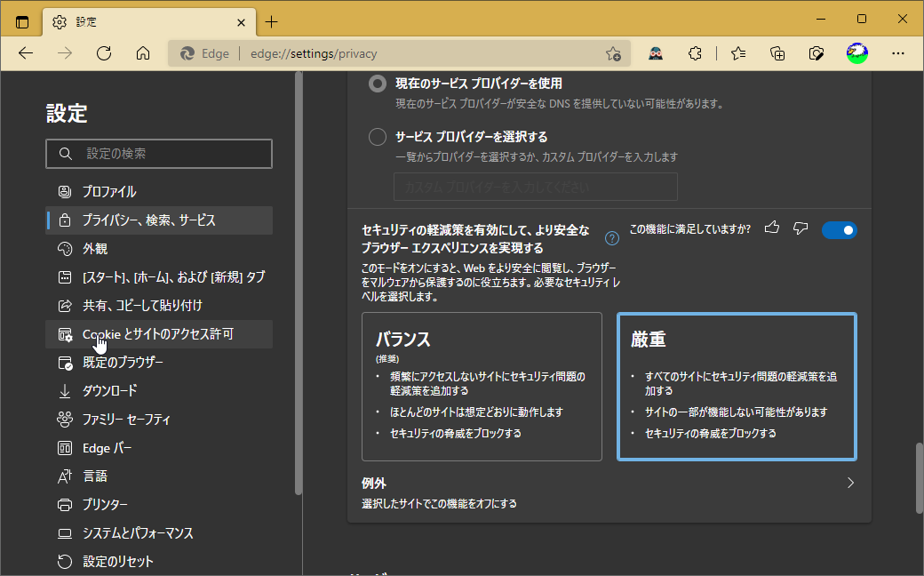The width and height of the screenshot is (924, 576).
Task: Start a Web Capture screenshot
Action: coord(816,53)
